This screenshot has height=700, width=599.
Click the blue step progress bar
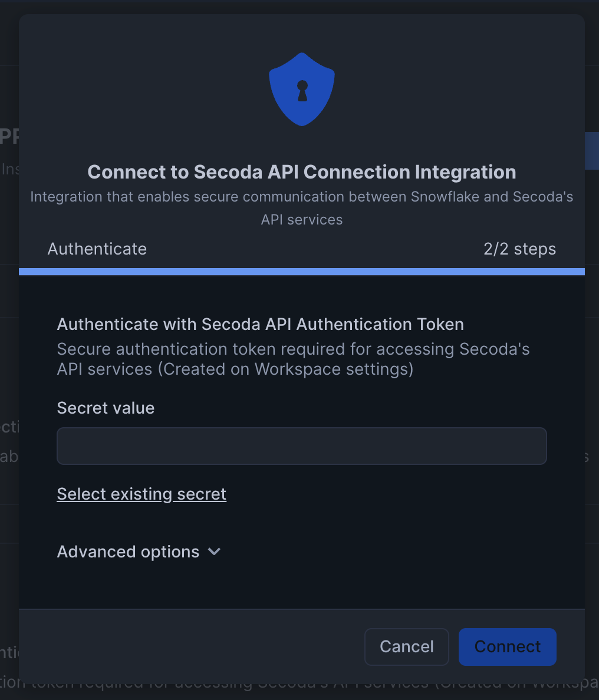[302, 272]
